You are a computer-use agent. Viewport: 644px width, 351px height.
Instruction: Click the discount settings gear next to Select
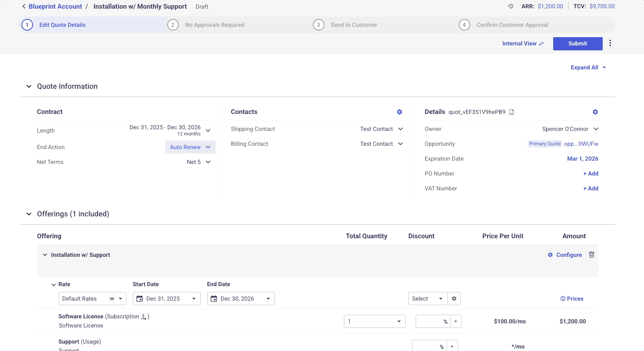tap(454, 299)
